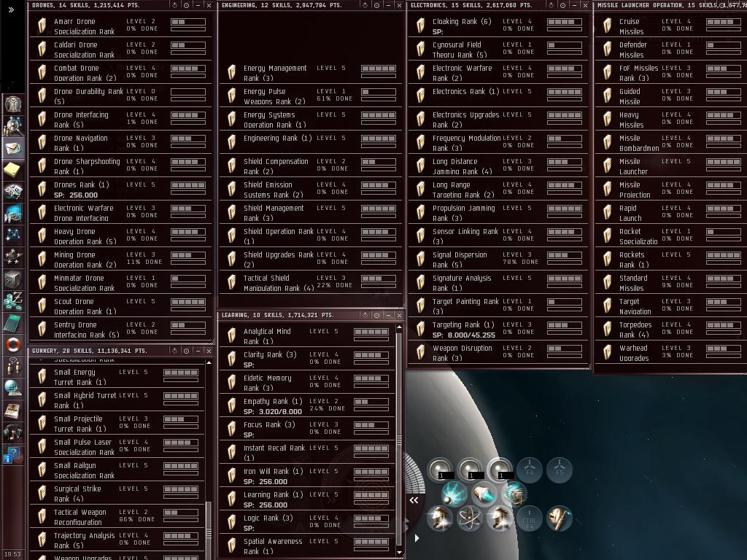Viewport: 747px width, 560px height.
Task: Click Learning window scrollbar down arrow
Action: pos(399,552)
